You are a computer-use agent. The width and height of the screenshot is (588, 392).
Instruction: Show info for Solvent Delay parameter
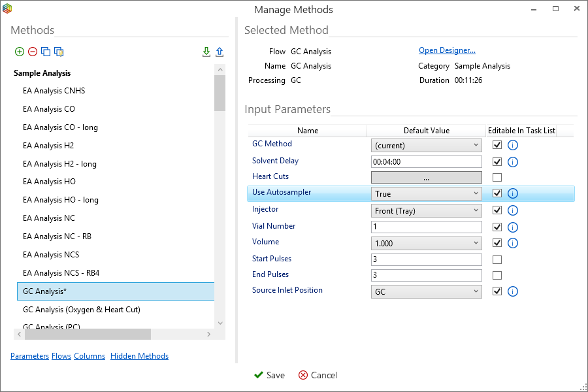(513, 162)
